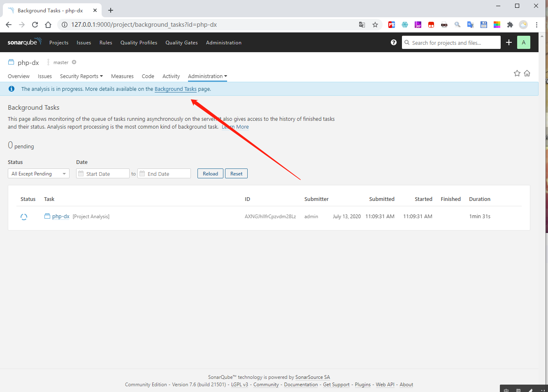Viewport: 548px width, 392px height.
Task: Click the php-dx project icon in header
Action: pyautogui.click(x=11, y=62)
